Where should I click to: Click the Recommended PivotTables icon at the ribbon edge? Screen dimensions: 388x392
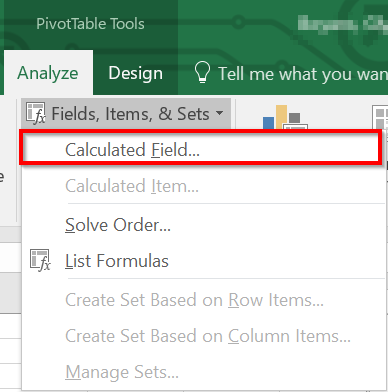pos(380,117)
